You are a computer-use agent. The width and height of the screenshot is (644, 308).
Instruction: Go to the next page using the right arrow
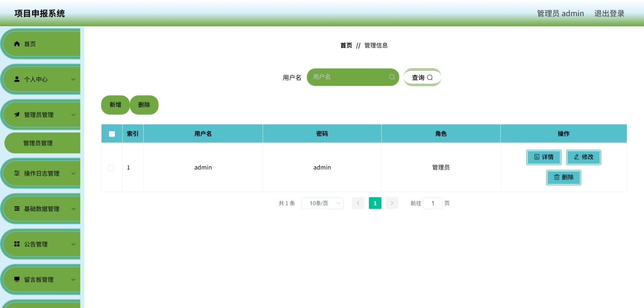[392, 203]
